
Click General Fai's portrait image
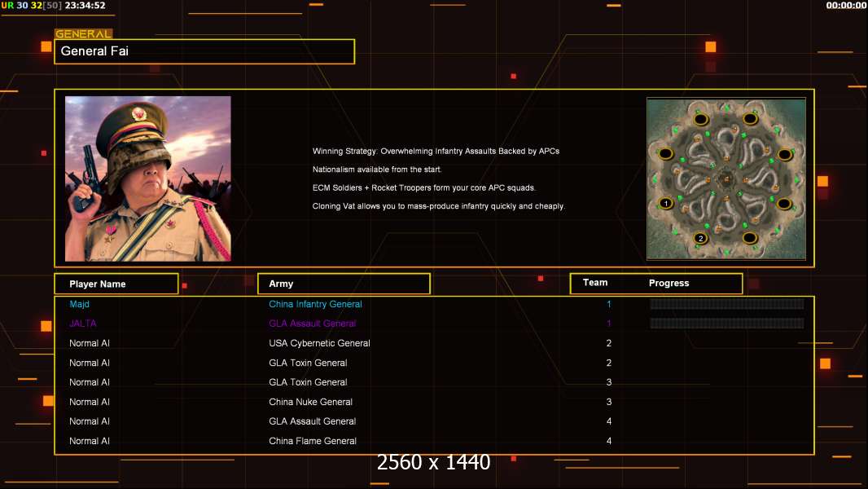click(148, 178)
